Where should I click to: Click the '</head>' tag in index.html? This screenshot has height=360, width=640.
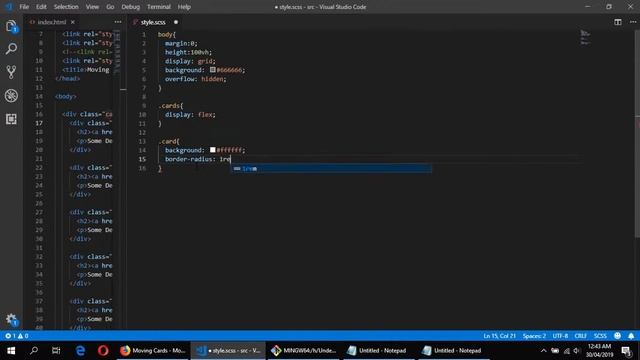[68, 78]
